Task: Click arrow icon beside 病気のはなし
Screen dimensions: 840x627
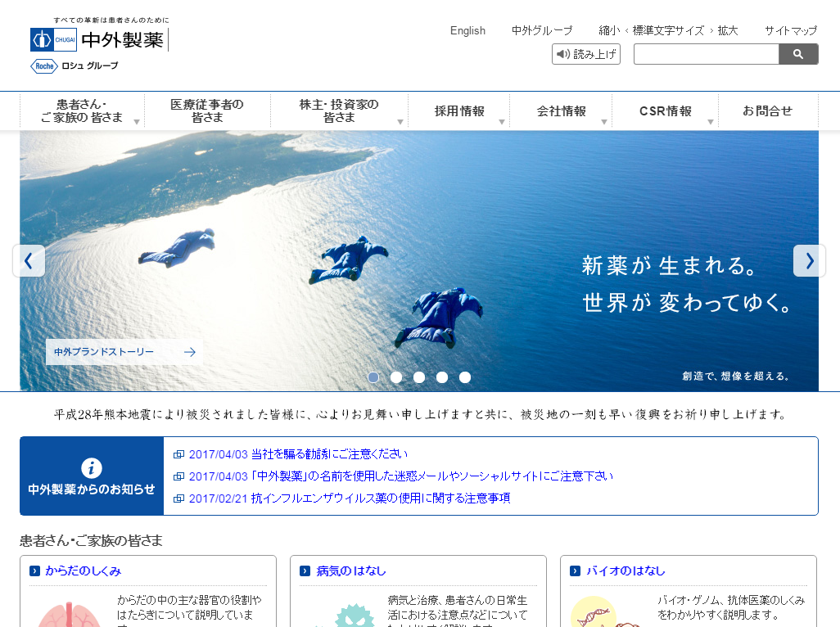Action: [305, 571]
